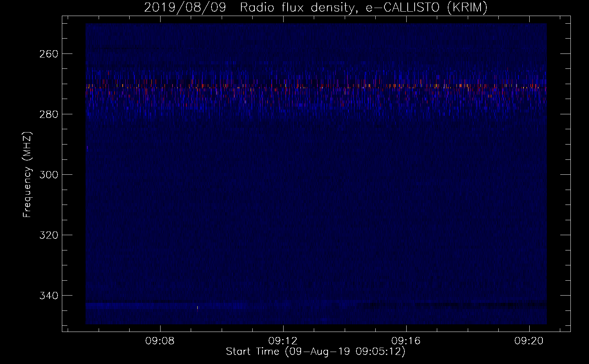This screenshot has width=589, height=364.
Task: Click the 09:20 time tick label
Action: pyautogui.click(x=529, y=341)
